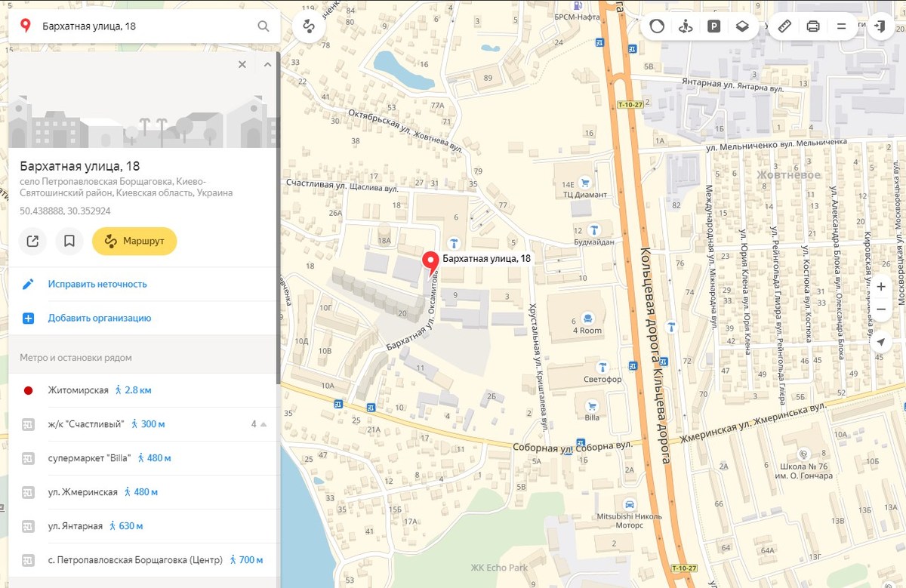Share this location
906x588 pixels.
point(32,242)
